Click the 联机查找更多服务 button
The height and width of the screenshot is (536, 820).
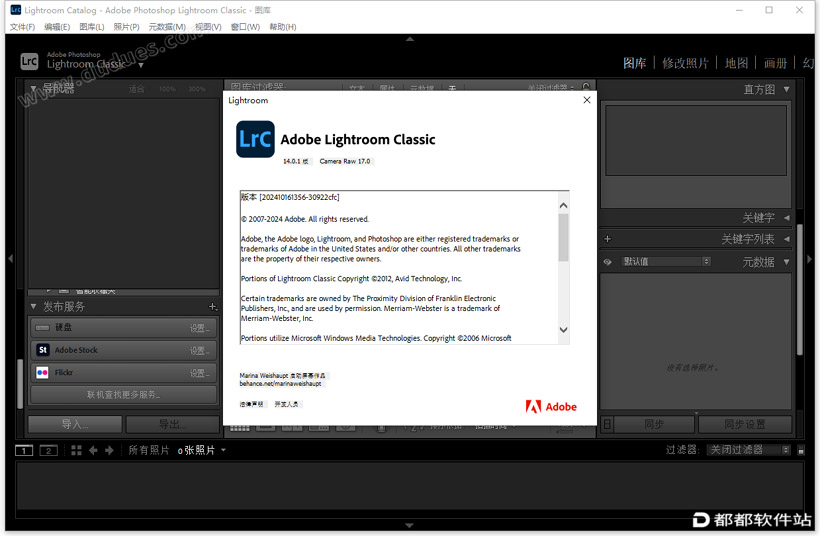123,395
